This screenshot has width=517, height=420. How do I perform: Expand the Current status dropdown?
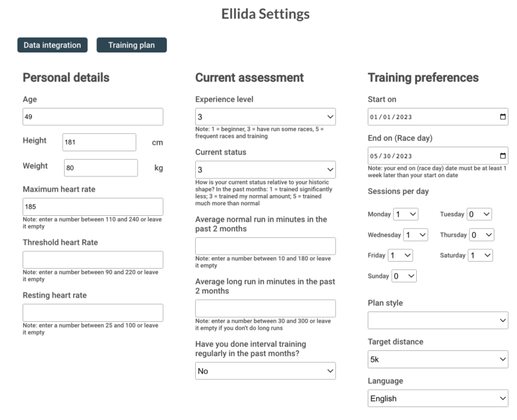click(265, 170)
